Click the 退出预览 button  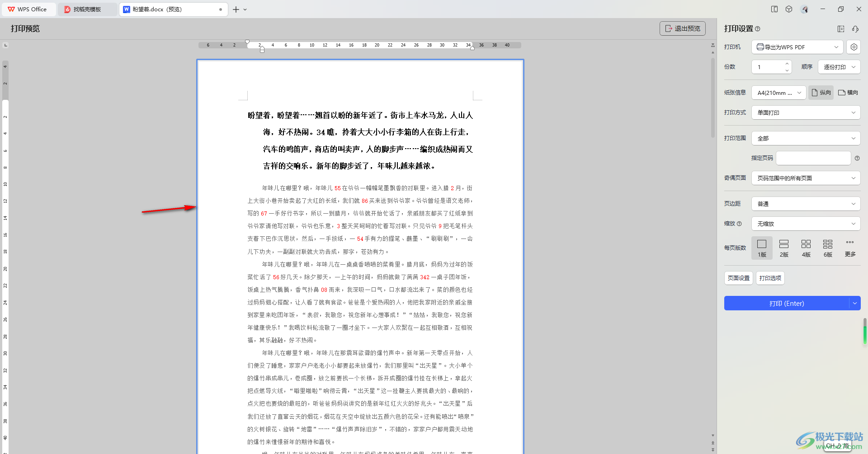(x=682, y=28)
